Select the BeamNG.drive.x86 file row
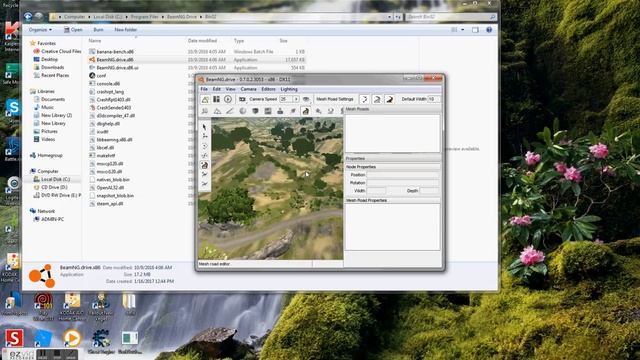Viewport: 640px width, 360px height. click(x=197, y=60)
